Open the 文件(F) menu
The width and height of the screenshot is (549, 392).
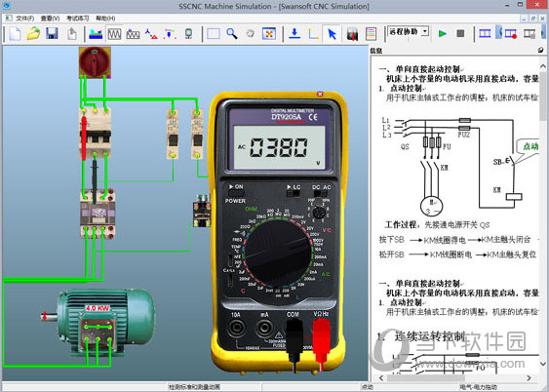[x=24, y=19]
